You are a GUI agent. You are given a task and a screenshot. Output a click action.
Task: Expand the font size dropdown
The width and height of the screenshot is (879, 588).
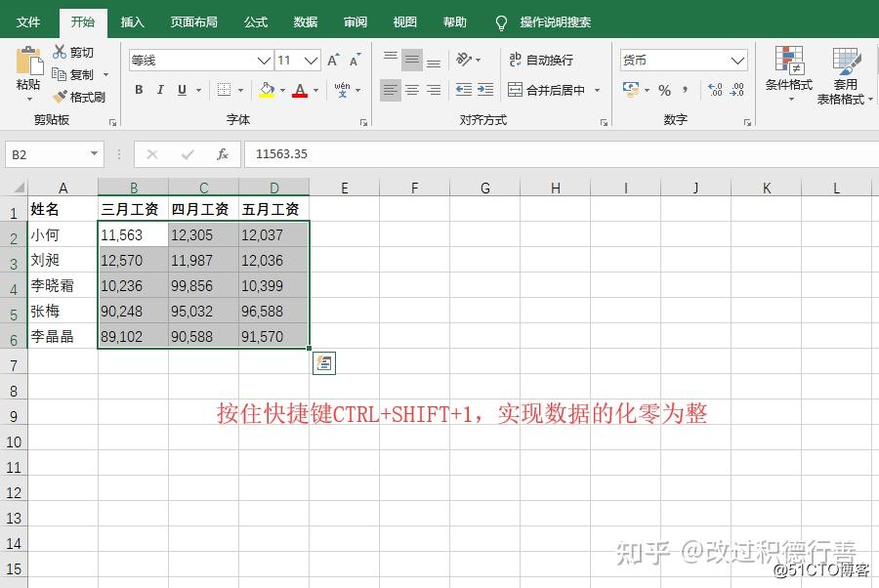(x=310, y=59)
